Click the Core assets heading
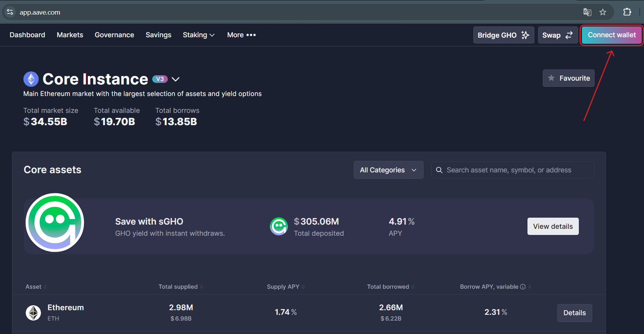644x334 pixels. 53,170
